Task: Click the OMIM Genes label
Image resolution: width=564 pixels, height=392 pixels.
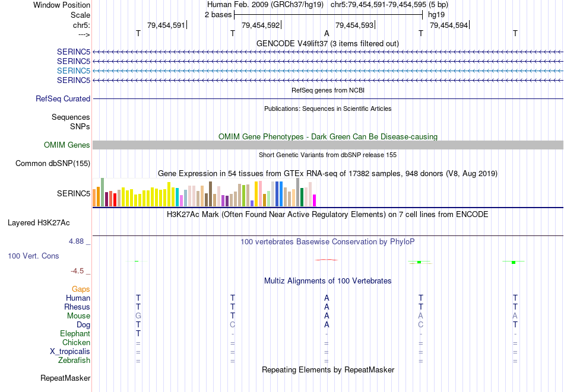Action: (x=67, y=145)
